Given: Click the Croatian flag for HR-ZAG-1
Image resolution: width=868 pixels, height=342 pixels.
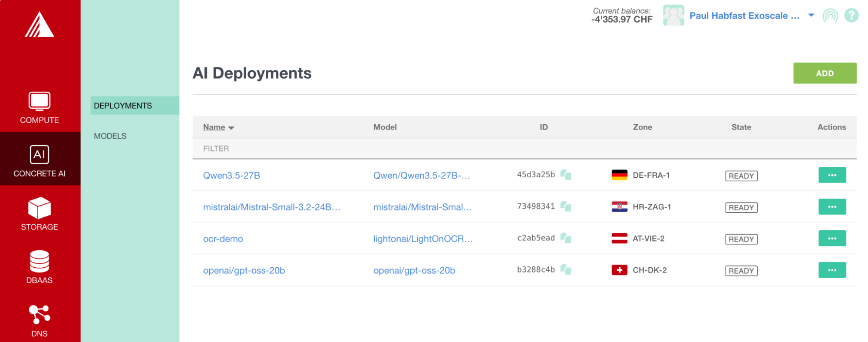Looking at the screenshot, I should (620, 207).
